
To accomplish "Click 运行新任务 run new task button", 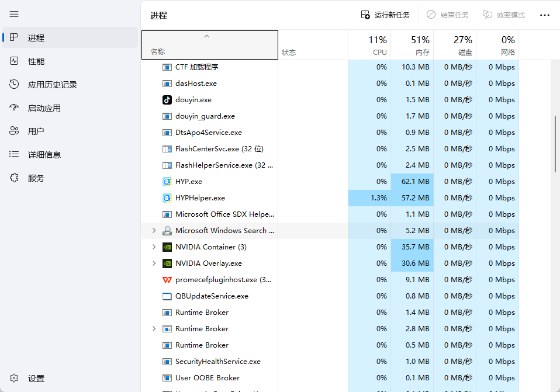I will point(385,15).
